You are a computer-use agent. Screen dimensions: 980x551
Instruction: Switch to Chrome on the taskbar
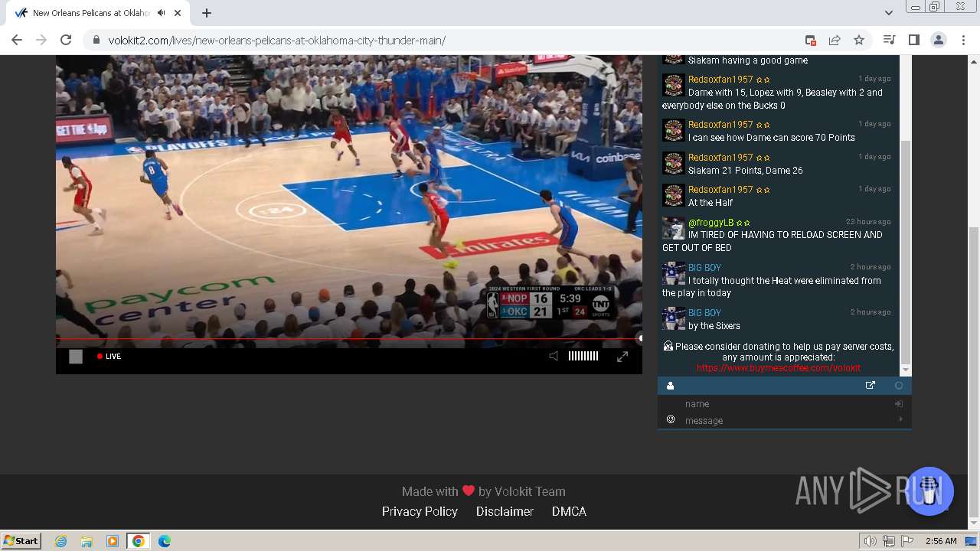point(138,541)
